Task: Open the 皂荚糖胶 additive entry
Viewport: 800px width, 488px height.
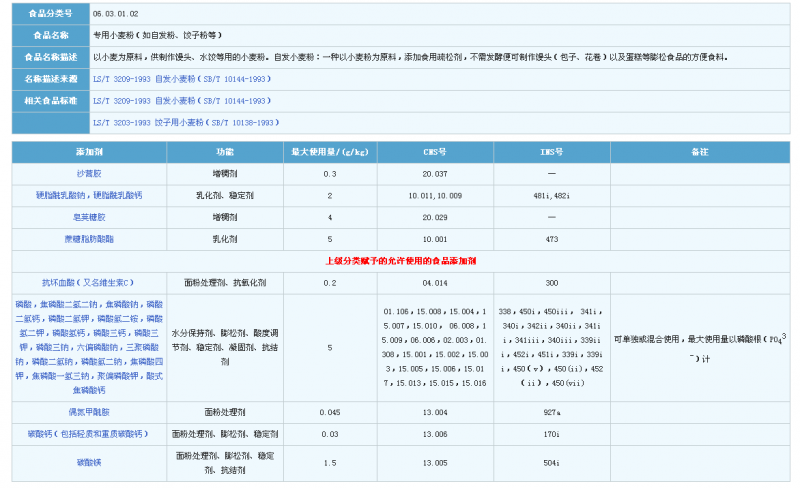Action: pyautogui.click(x=87, y=217)
